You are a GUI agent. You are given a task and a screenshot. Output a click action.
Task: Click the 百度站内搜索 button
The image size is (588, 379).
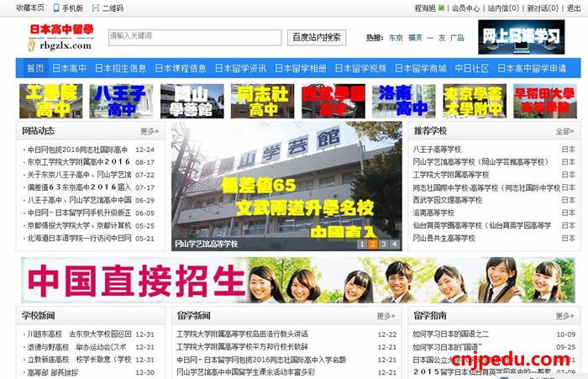pyautogui.click(x=317, y=38)
